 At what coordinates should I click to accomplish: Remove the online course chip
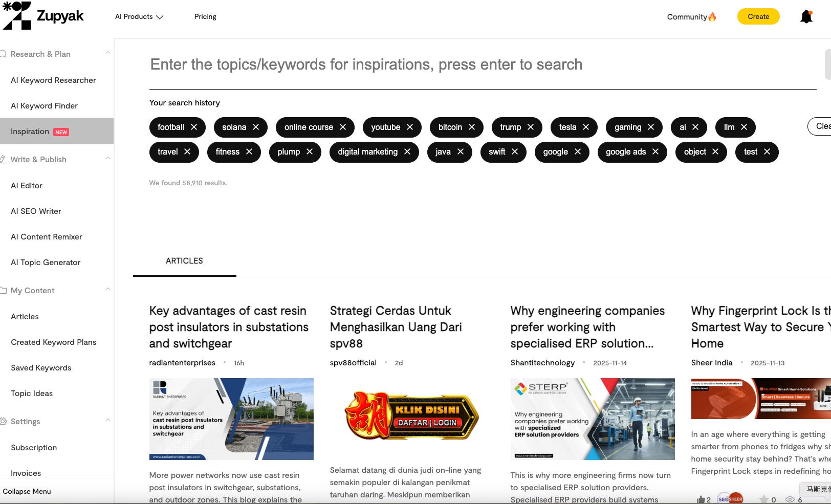(x=343, y=127)
